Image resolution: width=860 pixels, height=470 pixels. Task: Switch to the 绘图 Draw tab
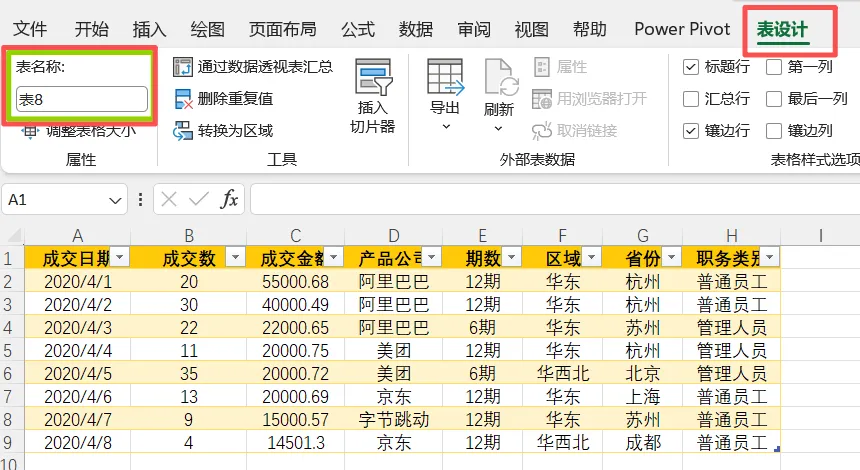pos(207,29)
